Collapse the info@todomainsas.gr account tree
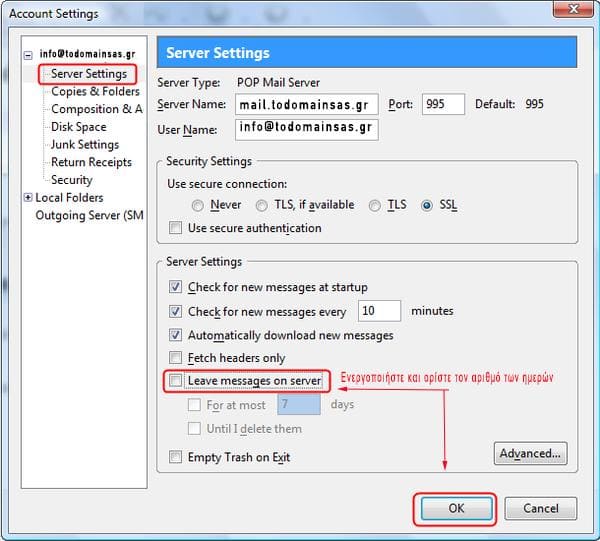The width and height of the screenshot is (600, 541). point(29,56)
